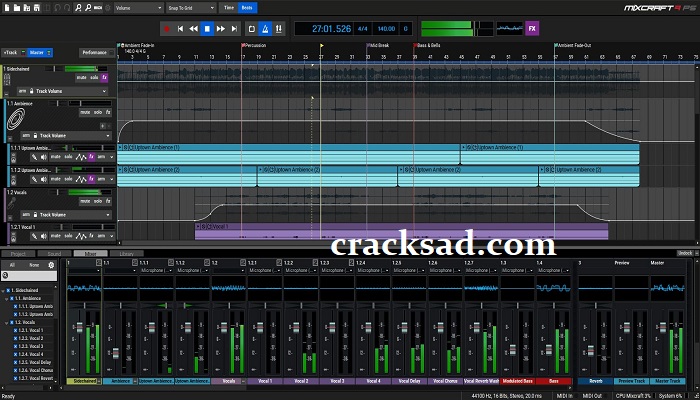Switch timeline display to Beats
Screen dimensions: 700x400
(247, 8)
